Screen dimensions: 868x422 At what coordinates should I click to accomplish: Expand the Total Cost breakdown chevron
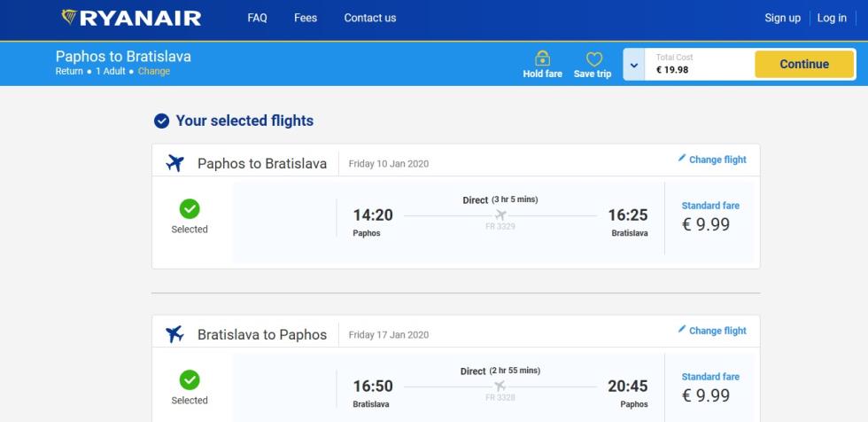click(634, 65)
